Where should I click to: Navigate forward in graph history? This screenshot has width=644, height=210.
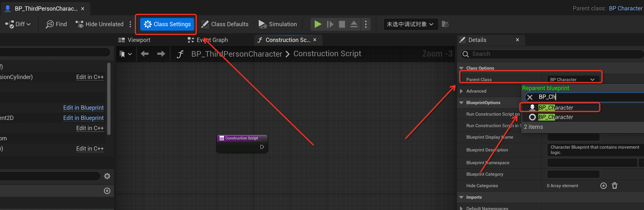point(161,54)
